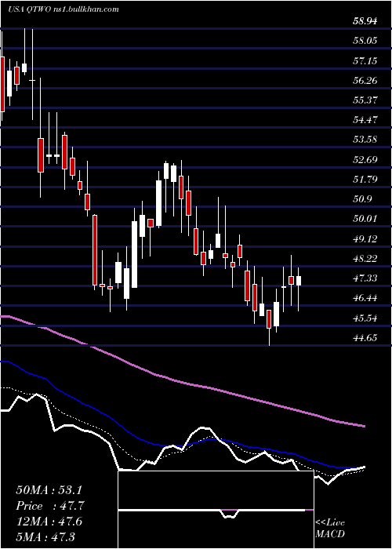The height and width of the screenshot is (549, 392).
Task: Click the 46.44 price axis label
Action: tap(365, 298)
